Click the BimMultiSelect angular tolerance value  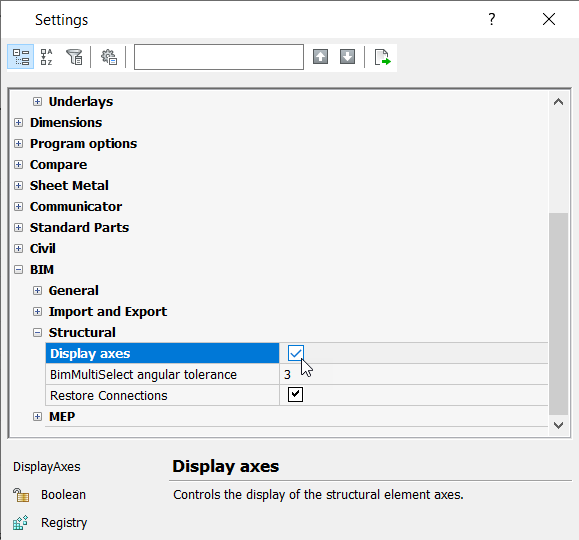[414, 374]
